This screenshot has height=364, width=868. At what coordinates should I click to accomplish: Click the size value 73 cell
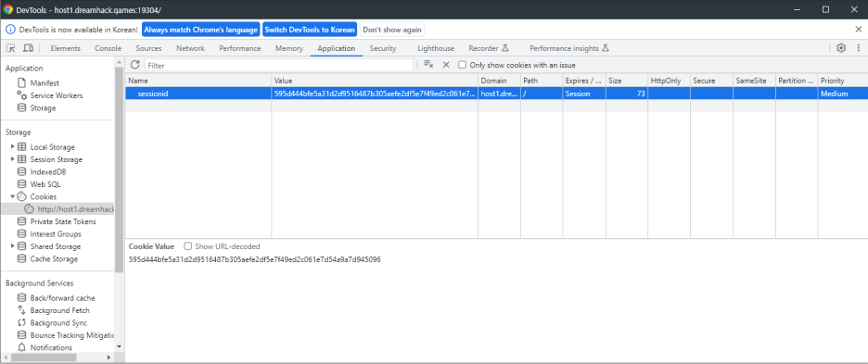627,94
